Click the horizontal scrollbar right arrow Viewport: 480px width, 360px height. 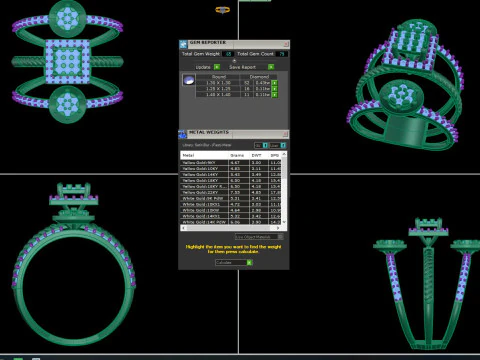pos(278,228)
